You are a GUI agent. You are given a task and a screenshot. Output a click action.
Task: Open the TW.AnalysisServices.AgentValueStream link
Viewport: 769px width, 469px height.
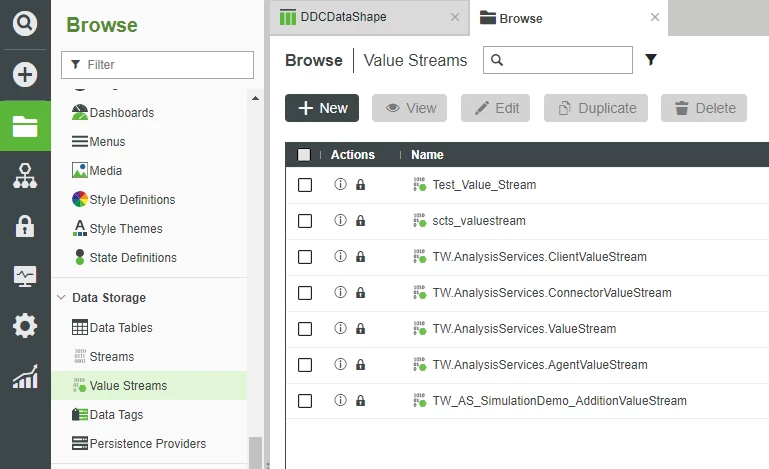point(539,365)
